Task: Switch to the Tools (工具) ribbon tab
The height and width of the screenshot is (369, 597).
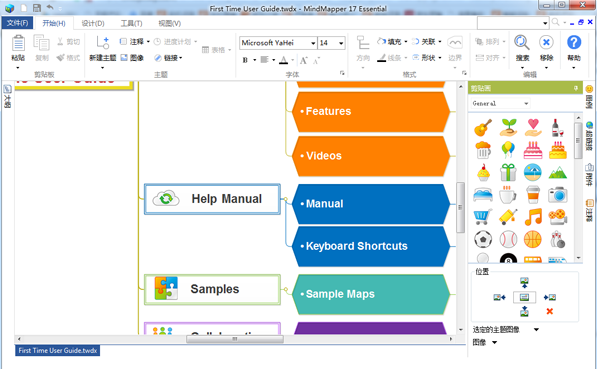Action: (x=131, y=23)
